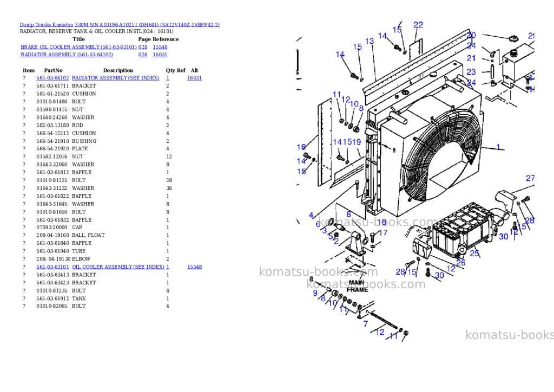
Task: Select part number 01640-24260
Action: pos(52,117)
